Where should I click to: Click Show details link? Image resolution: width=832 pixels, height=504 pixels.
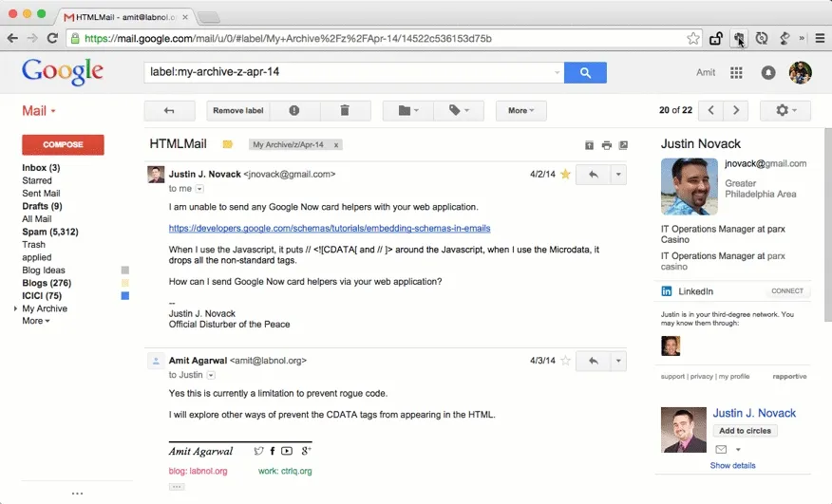point(733,465)
